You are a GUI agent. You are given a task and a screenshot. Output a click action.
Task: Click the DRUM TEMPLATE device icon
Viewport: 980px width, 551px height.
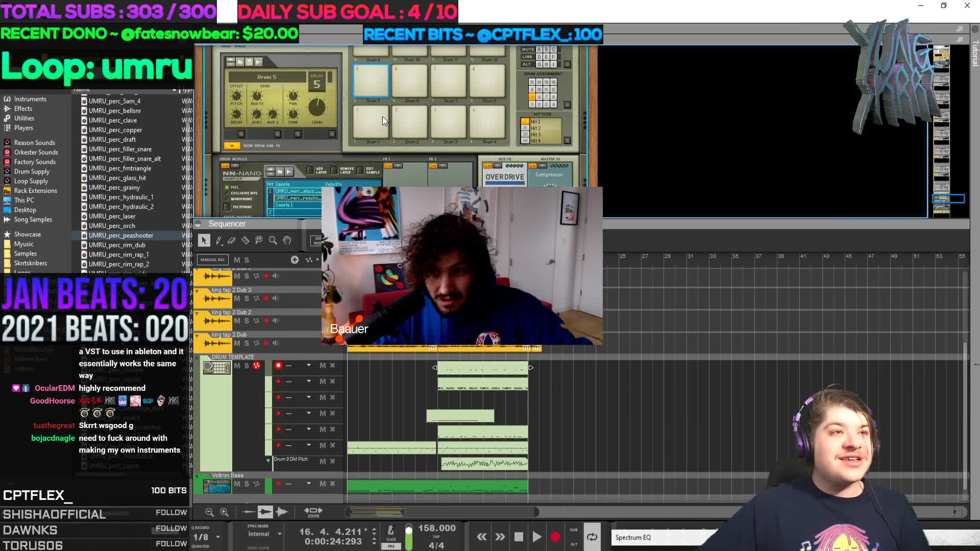[x=216, y=367]
